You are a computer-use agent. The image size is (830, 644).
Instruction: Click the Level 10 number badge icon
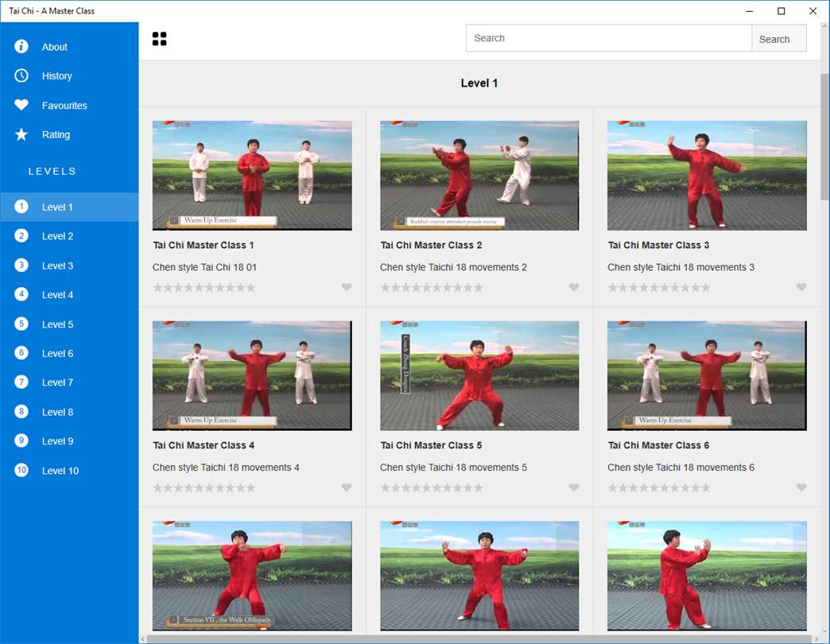[21, 470]
